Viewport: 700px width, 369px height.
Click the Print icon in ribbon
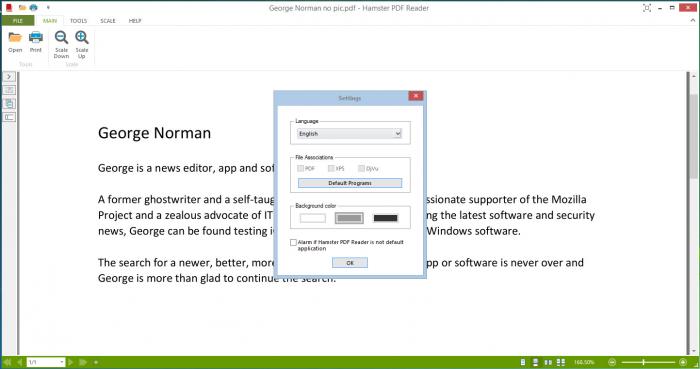pyautogui.click(x=36, y=37)
